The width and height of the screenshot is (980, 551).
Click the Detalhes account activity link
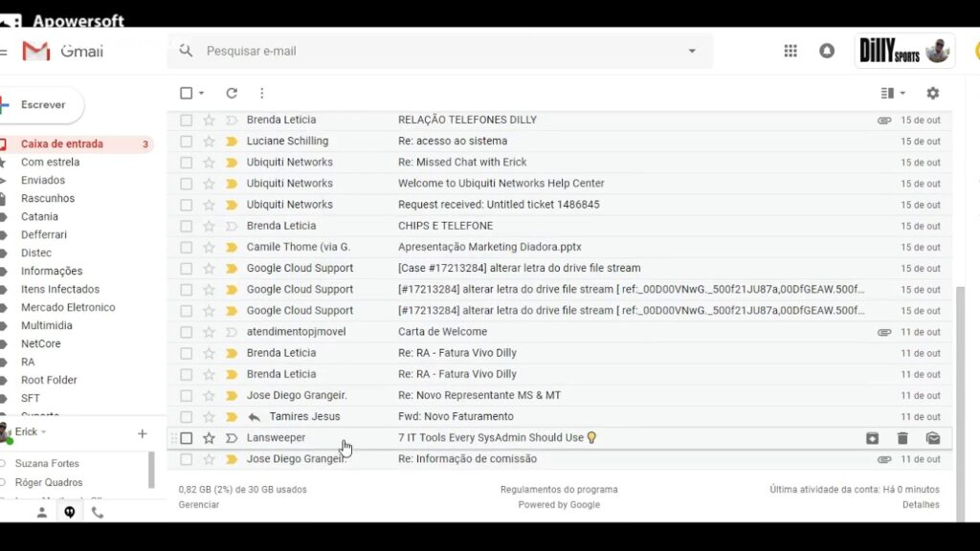pos(921,505)
